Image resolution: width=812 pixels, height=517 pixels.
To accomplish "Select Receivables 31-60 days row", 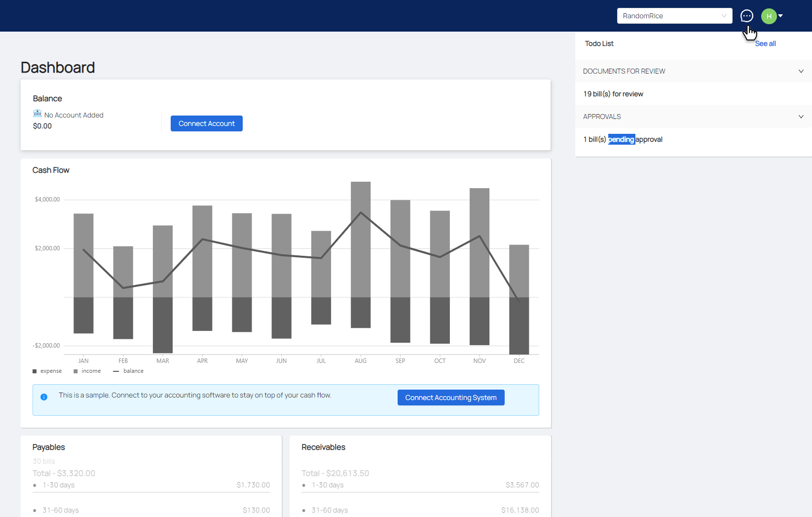I will pyautogui.click(x=420, y=510).
